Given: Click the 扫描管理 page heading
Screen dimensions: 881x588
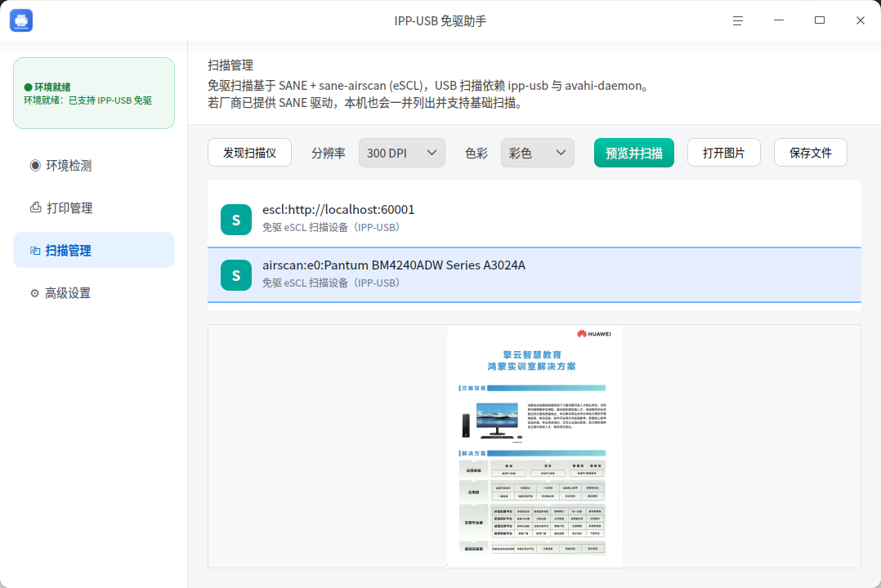Looking at the screenshot, I should click(x=230, y=65).
